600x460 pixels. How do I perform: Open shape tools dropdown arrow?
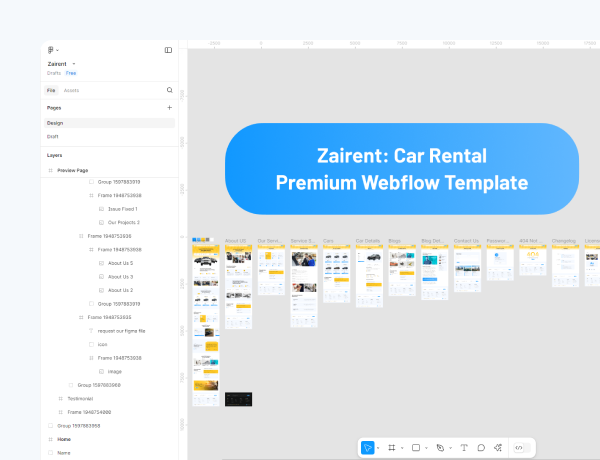coord(426,448)
